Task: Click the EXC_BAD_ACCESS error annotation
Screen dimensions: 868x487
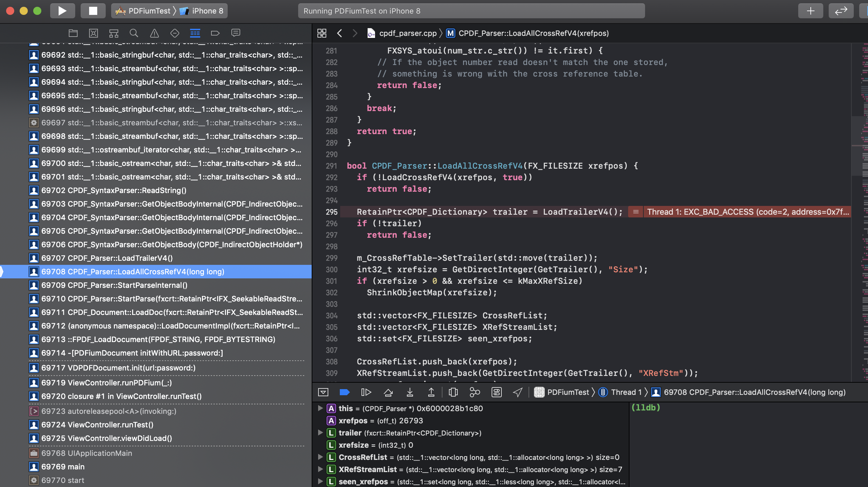Action: 747,212
